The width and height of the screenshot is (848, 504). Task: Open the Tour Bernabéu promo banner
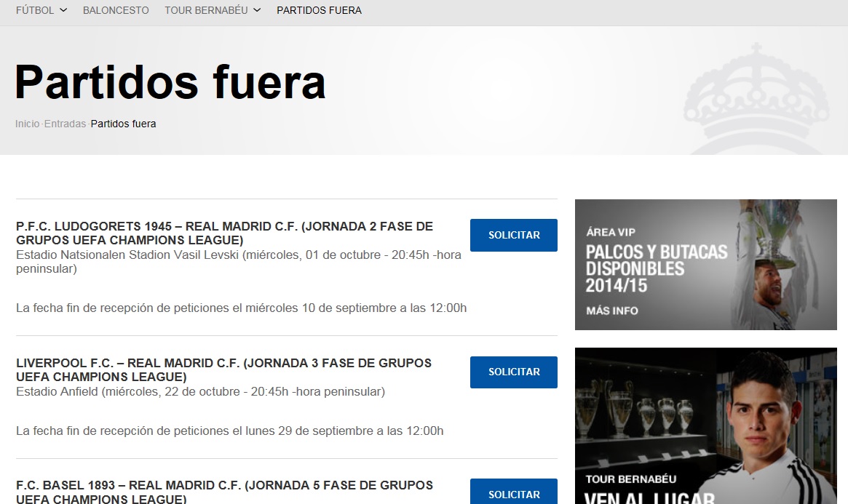[705, 425]
